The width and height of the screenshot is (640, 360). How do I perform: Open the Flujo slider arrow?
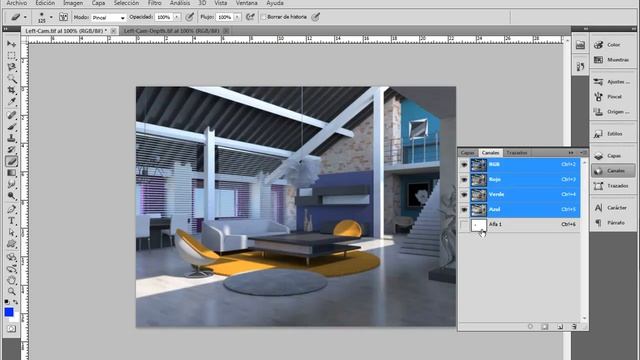point(237,17)
